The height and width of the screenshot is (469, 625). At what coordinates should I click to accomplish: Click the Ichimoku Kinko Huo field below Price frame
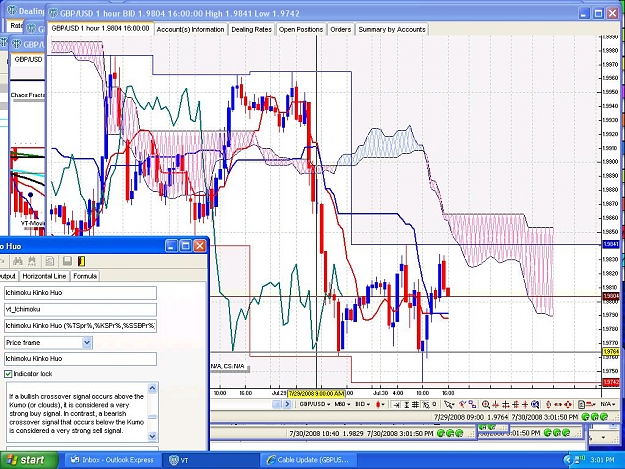click(80, 359)
